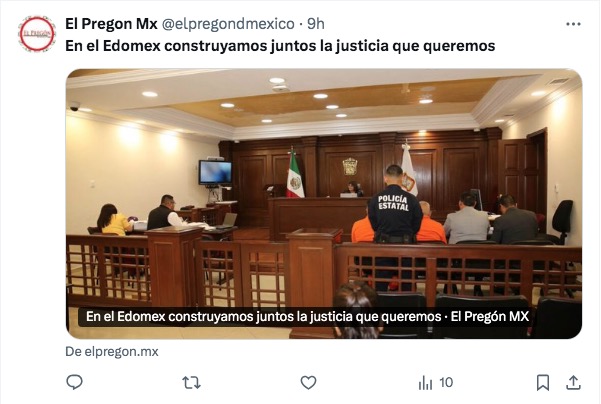Like the tweet with the heart icon

308,382
